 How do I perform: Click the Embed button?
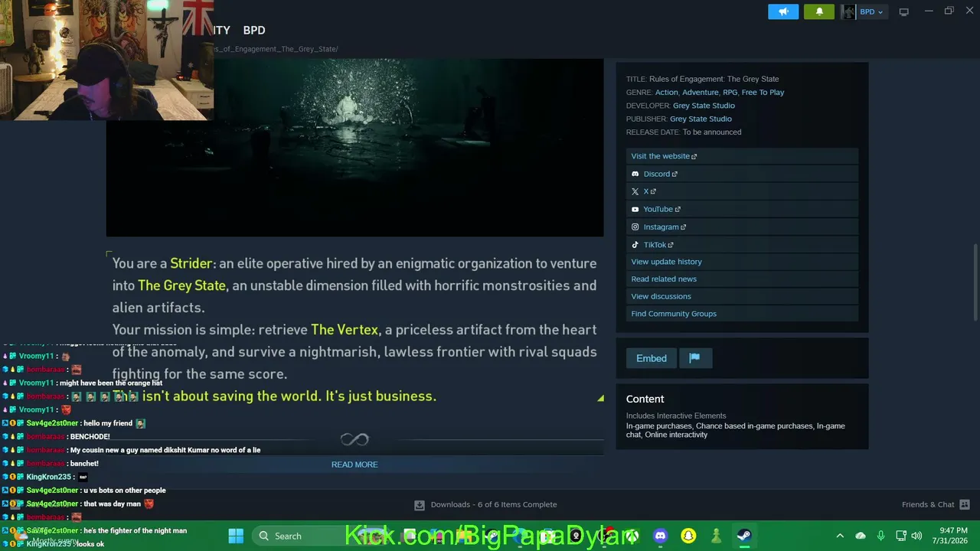pyautogui.click(x=652, y=358)
